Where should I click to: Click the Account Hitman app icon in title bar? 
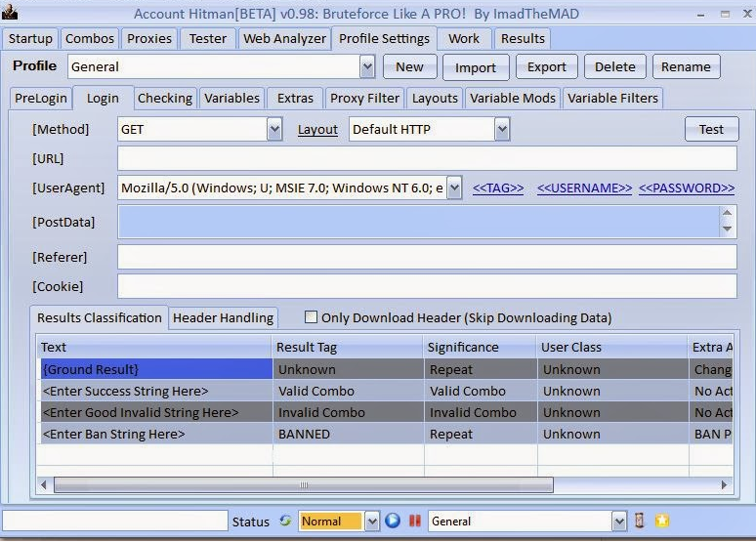10,12
